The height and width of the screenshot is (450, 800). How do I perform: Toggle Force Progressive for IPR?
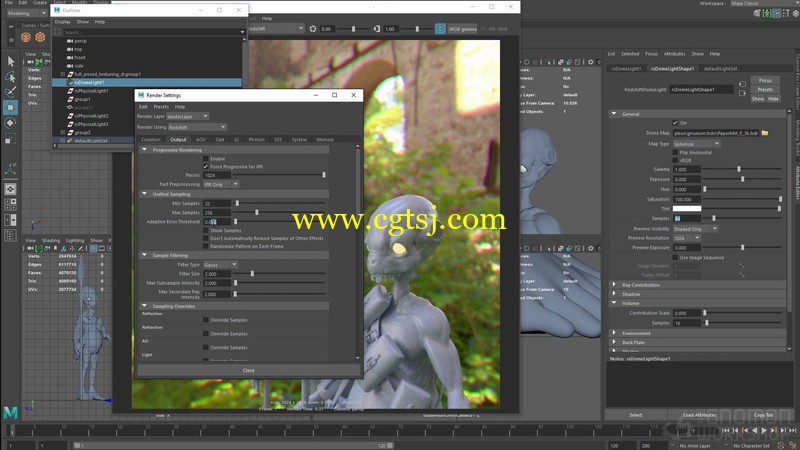click(x=206, y=167)
